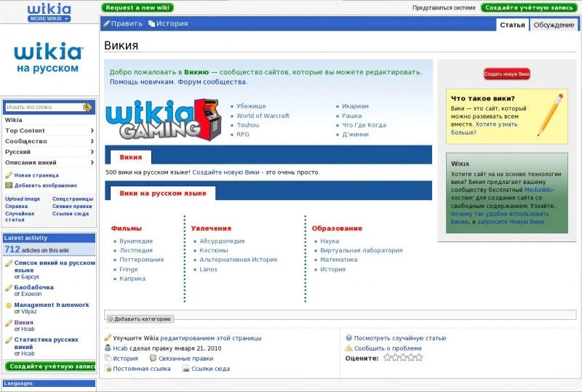This screenshot has width=582, height=392.
Task: Click the plus icon on Добавить категорию
Action: tap(111, 319)
